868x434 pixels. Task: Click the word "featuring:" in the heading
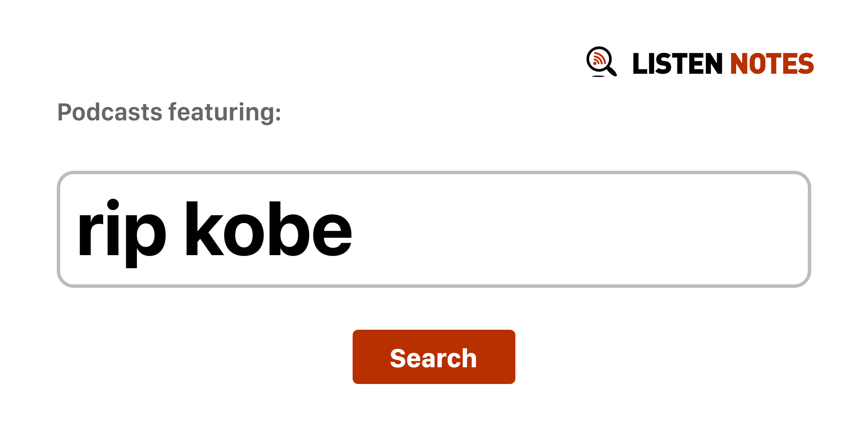(225, 112)
